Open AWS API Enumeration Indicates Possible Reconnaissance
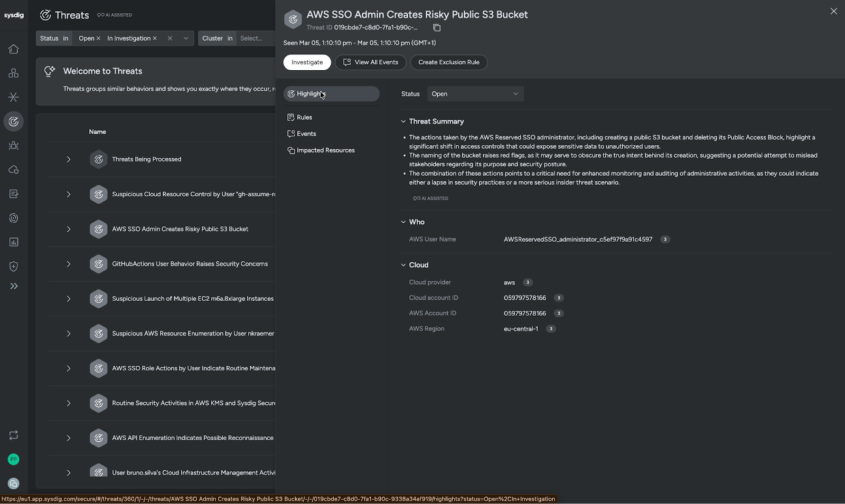This screenshot has width=845, height=504. click(193, 438)
